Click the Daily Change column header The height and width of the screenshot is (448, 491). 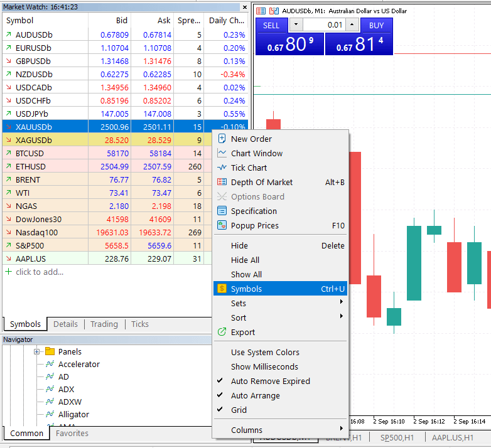point(226,20)
